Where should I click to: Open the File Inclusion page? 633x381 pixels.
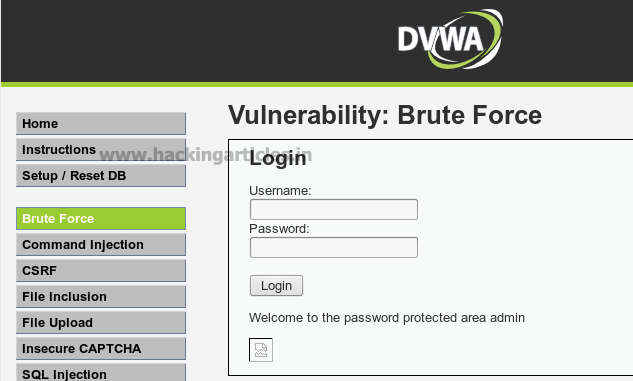(101, 297)
